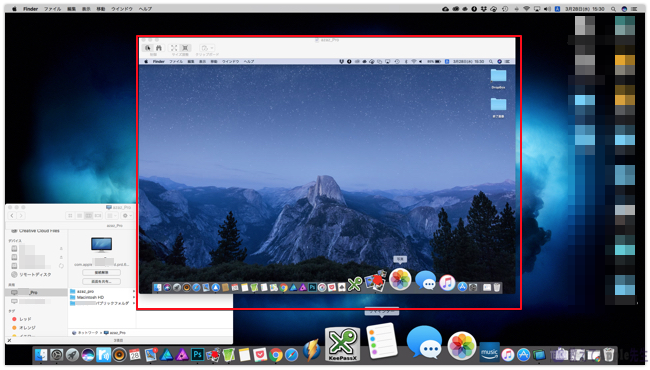The width and height of the screenshot is (650, 370).
Task: Open Reminders in the main Dock
Action: point(382,341)
